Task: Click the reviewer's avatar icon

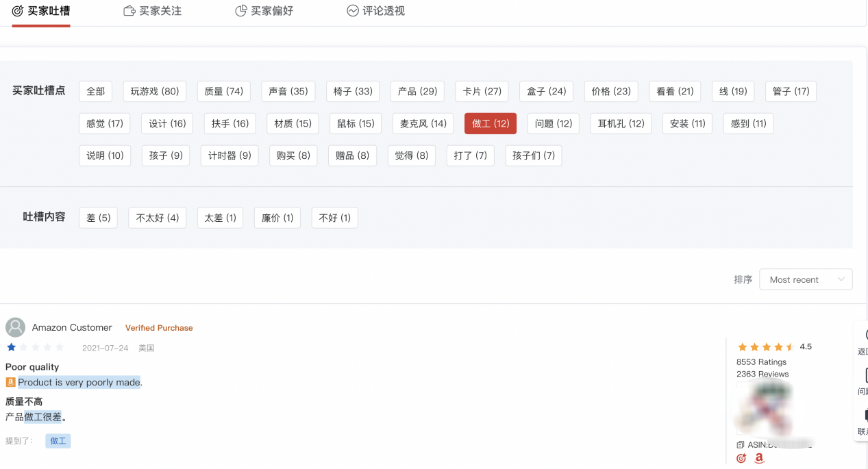Action: [x=15, y=327]
